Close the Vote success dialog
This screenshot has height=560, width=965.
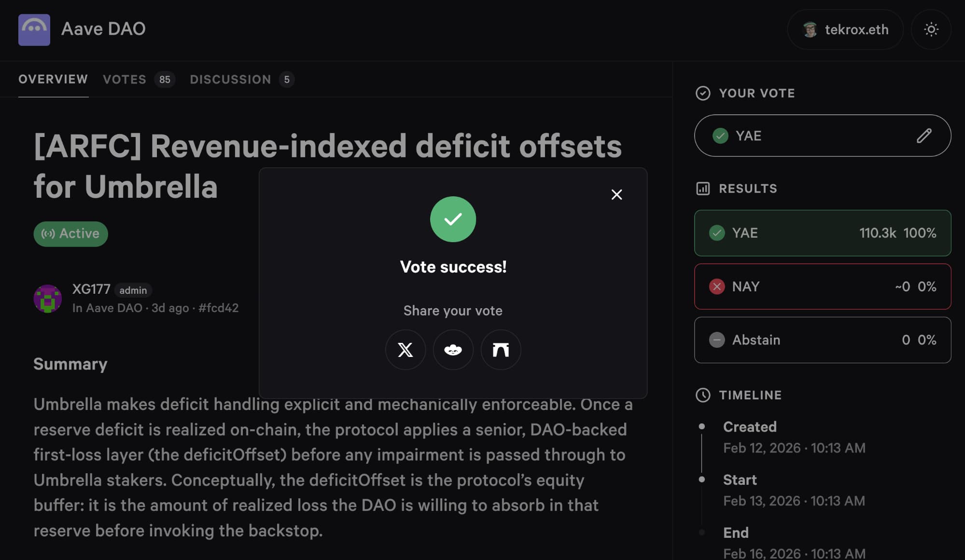tap(616, 194)
